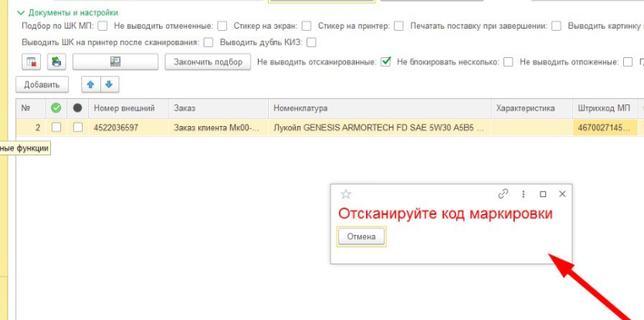Close the Отсканируйте код маркировки dialog
The width and height of the screenshot is (644, 320).
pyautogui.click(x=563, y=194)
